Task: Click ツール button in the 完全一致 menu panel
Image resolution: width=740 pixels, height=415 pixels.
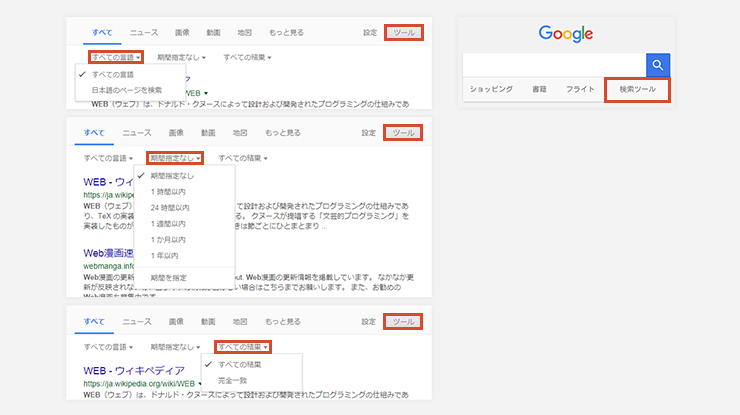Action: click(x=403, y=322)
